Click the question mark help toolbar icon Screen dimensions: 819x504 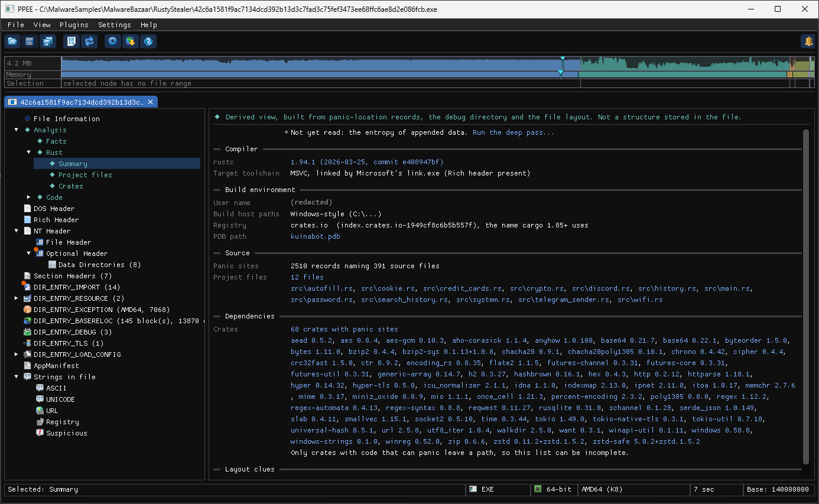[x=148, y=41]
